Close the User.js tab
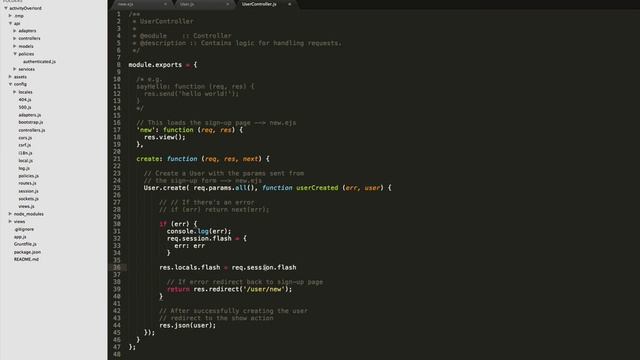The width and height of the screenshot is (640, 360). 227,4
